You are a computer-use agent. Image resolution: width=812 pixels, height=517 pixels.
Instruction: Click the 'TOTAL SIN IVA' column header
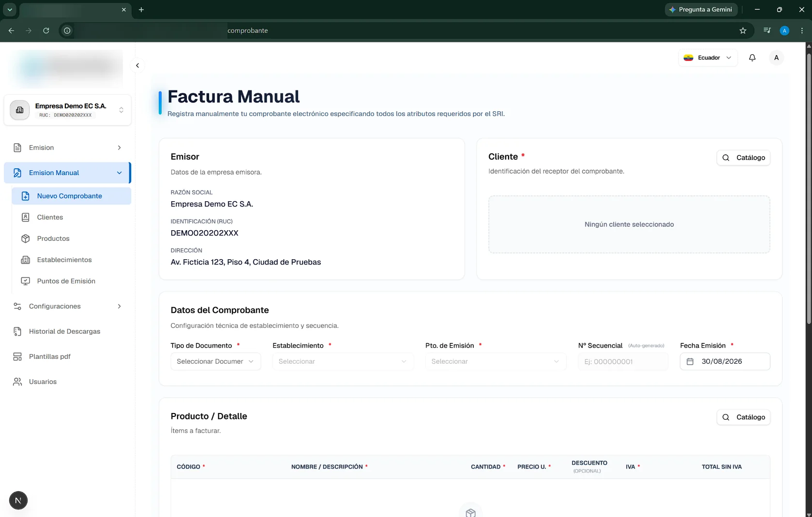pos(722,467)
